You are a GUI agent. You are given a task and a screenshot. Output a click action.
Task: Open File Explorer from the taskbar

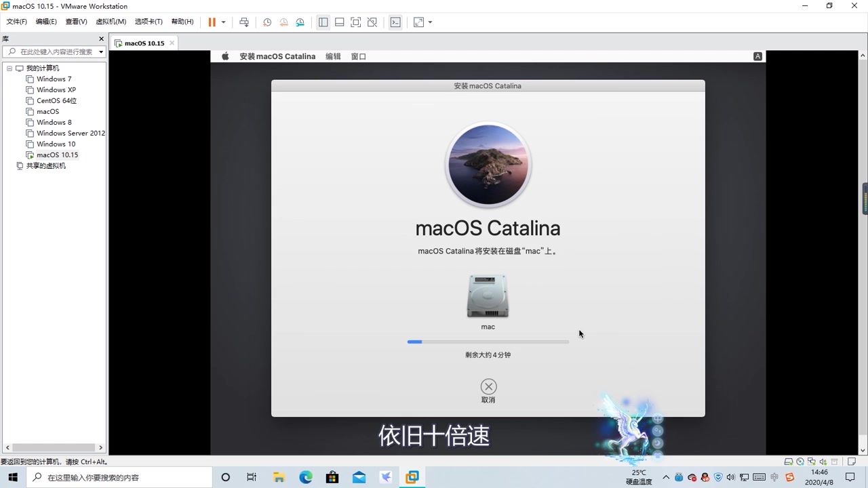pyautogui.click(x=278, y=477)
